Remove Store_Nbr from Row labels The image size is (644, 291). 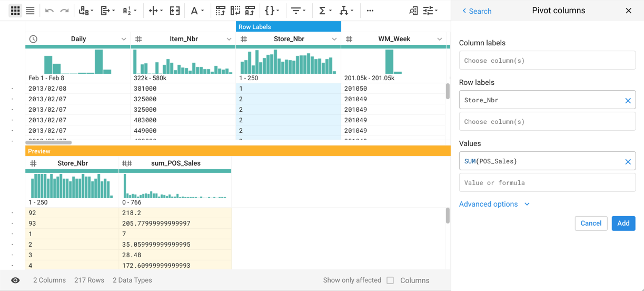tap(628, 100)
